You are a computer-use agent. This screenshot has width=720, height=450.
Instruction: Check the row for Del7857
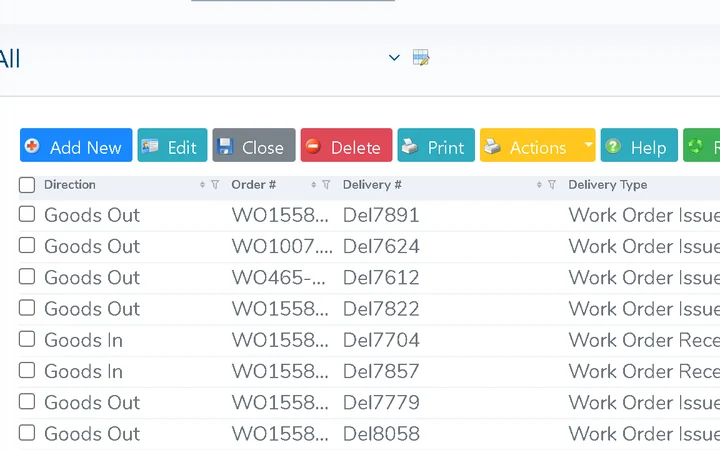click(x=27, y=370)
